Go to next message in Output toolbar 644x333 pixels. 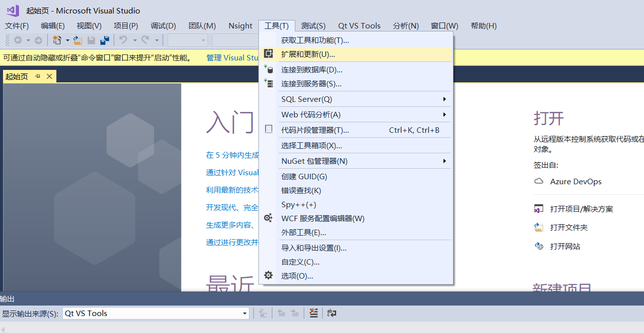[295, 313]
